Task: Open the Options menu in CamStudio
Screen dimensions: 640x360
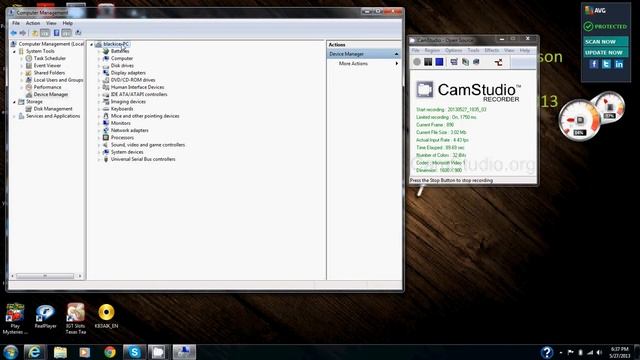Action: click(x=453, y=51)
